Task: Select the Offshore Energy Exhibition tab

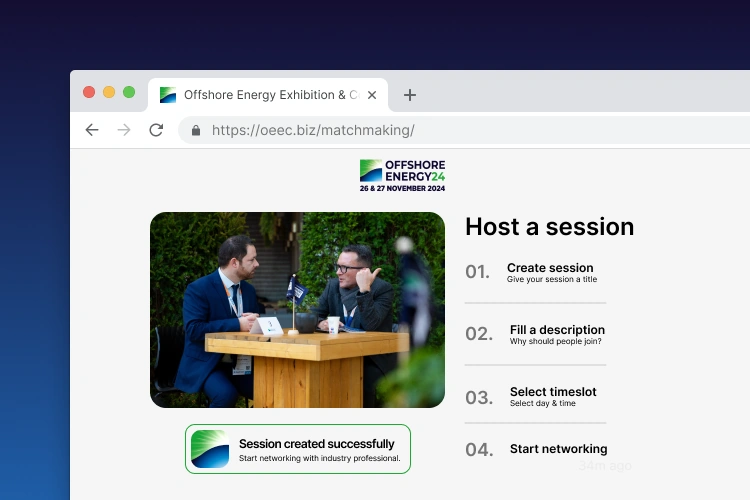Action: pos(268,95)
